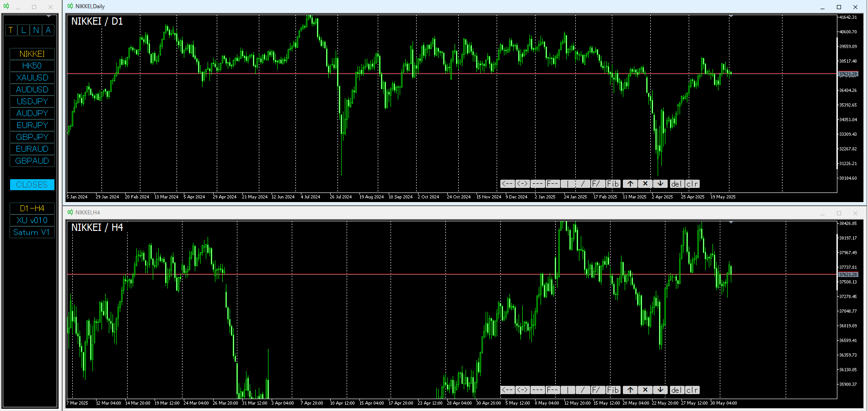Click the left arrow line tool in the H4 chart
The height and width of the screenshot is (411, 868).
508,390
